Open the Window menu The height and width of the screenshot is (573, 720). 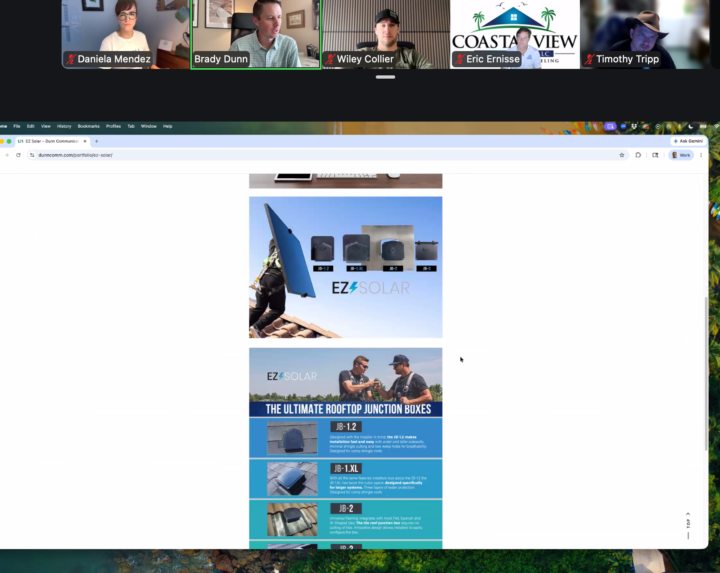point(149,126)
